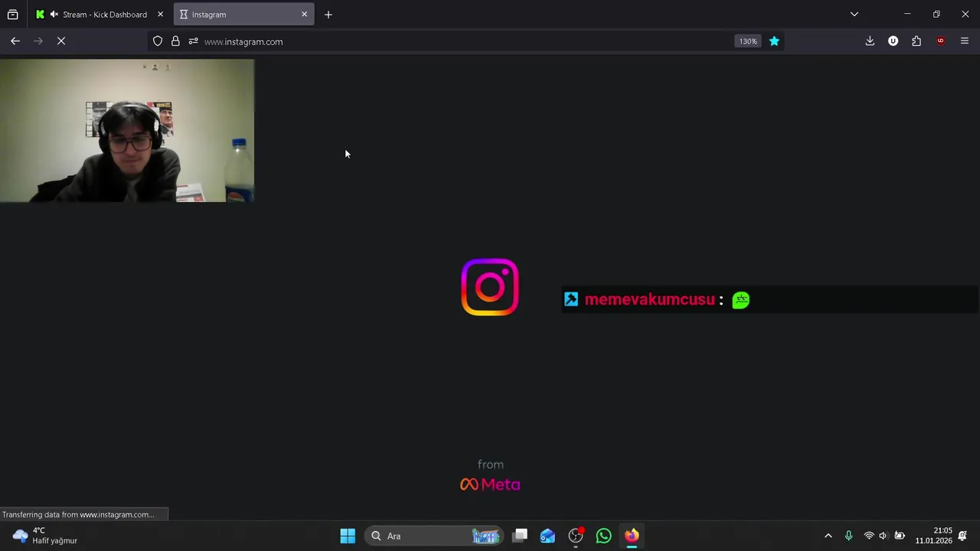Click the Instagram logo in page center
Screen dimensions: 980x551
click(490, 287)
